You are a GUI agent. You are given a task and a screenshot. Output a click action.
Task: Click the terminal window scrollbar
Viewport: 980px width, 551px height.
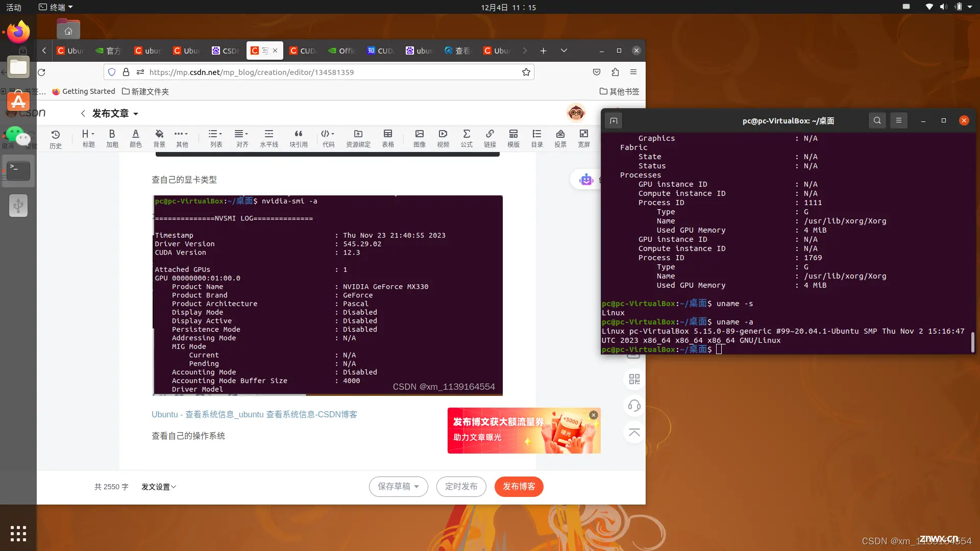973,342
